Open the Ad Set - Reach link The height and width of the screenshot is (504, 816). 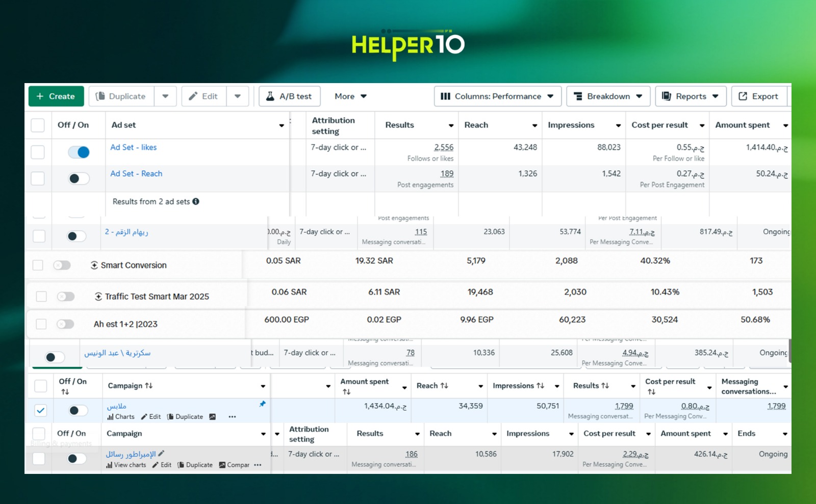(136, 174)
